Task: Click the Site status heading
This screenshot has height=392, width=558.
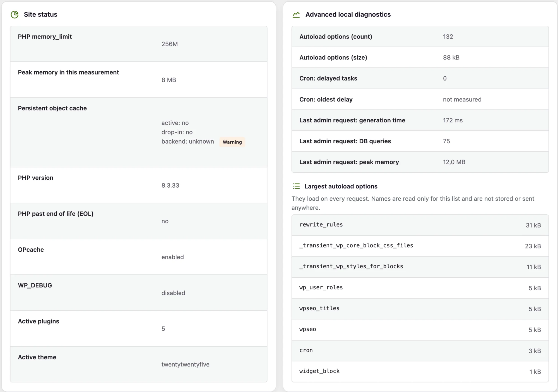Action: 40,14
